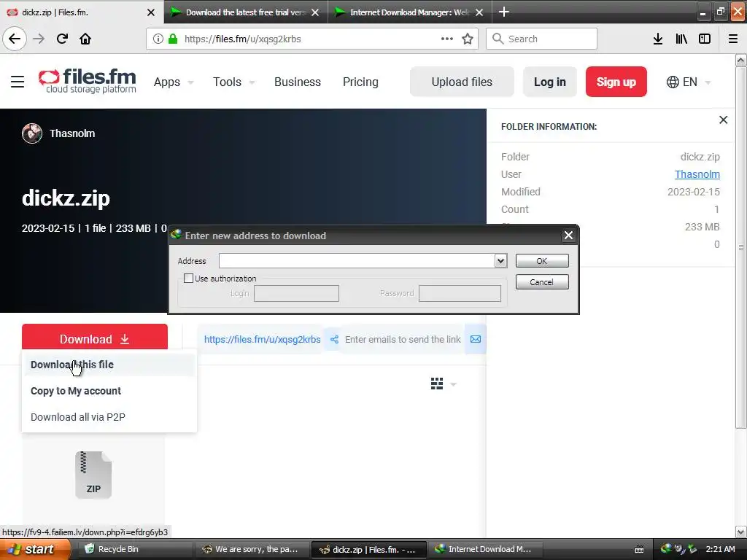Open the Business nav item

pos(298,82)
